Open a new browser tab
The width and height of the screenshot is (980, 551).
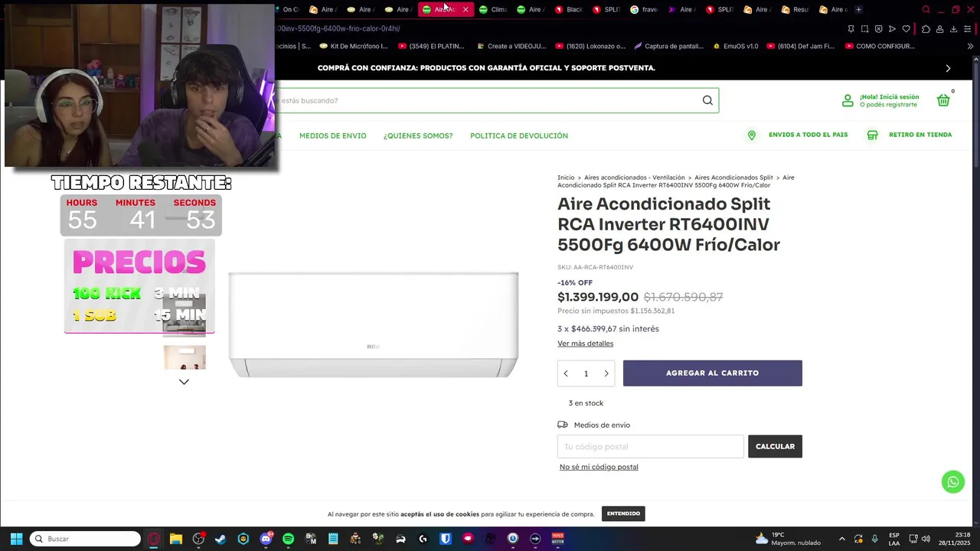point(858,10)
